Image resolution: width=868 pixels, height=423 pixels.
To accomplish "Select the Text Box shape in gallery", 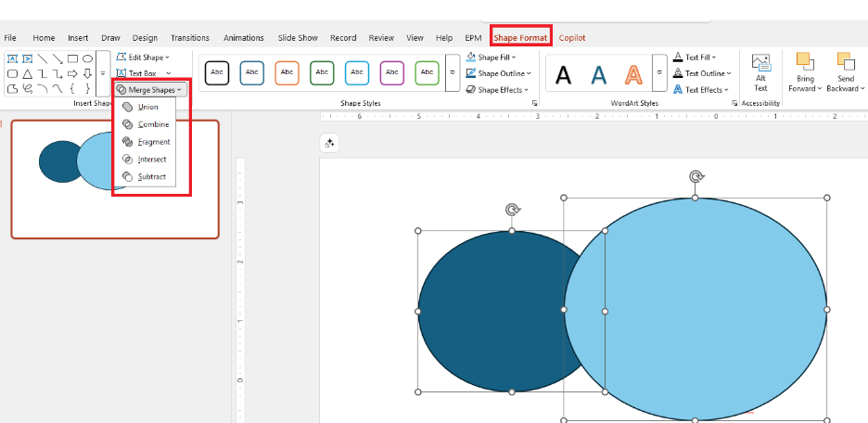I will point(12,58).
